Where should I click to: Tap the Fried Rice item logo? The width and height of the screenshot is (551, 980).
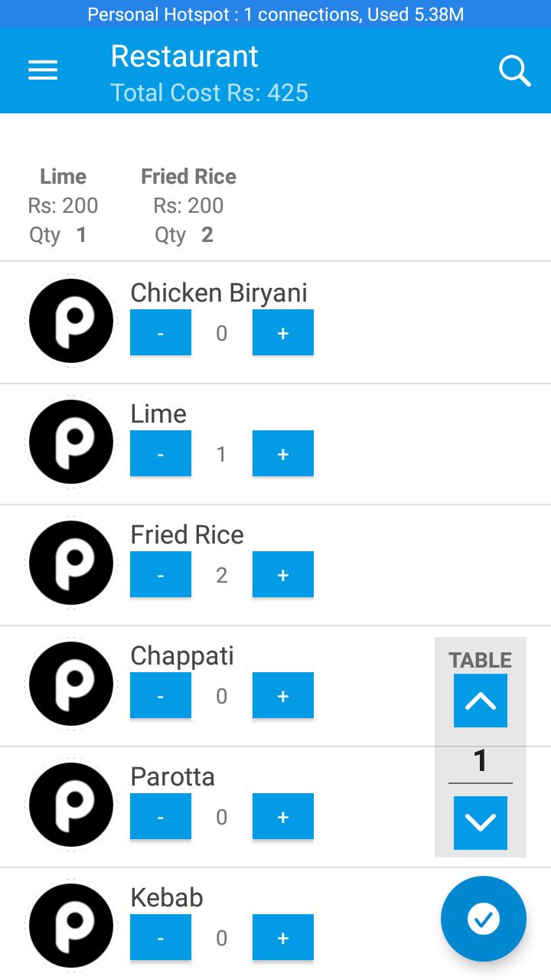[x=71, y=563]
